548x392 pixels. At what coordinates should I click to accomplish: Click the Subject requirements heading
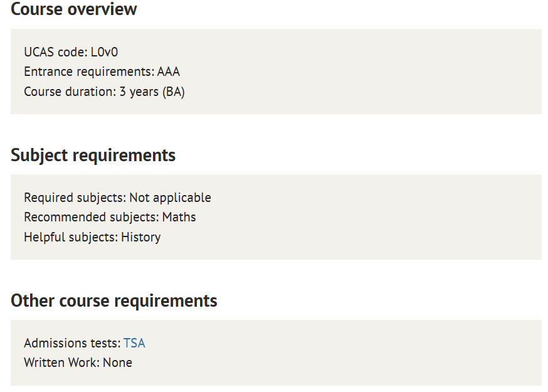(93, 155)
